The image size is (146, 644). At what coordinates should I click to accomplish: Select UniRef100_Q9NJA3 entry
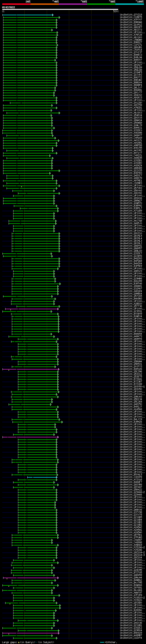pyautogui.click(x=131, y=397)
